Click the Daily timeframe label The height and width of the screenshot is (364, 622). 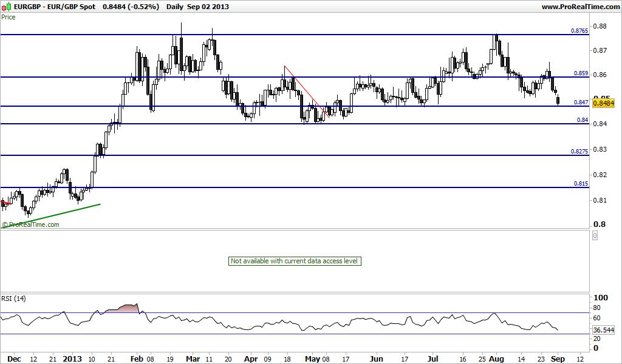(x=174, y=7)
